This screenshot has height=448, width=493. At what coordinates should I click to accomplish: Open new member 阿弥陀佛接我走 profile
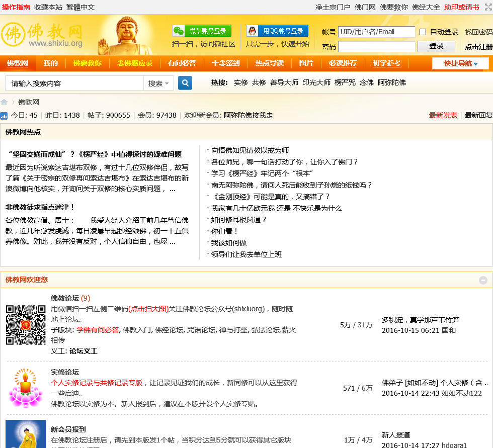click(249, 115)
